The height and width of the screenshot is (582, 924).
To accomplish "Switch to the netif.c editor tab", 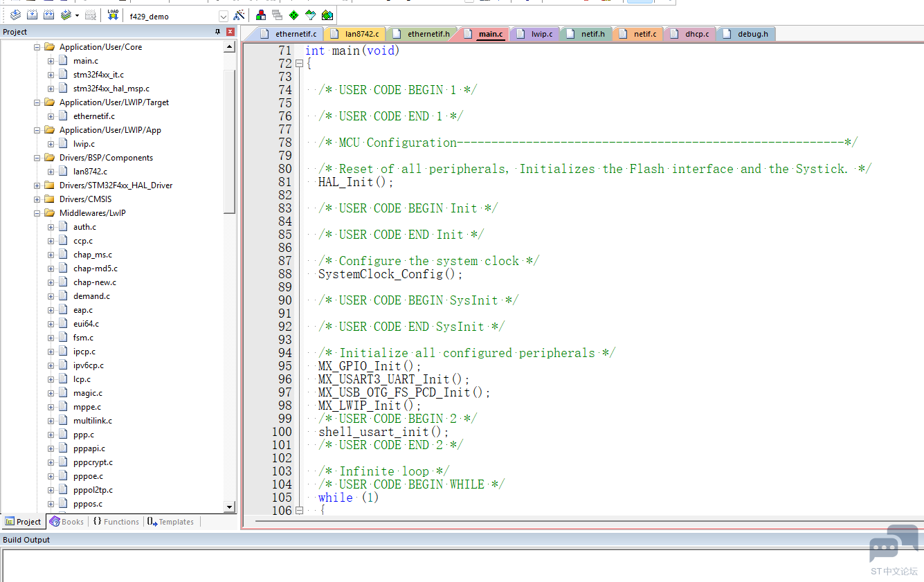I will click(638, 34).
